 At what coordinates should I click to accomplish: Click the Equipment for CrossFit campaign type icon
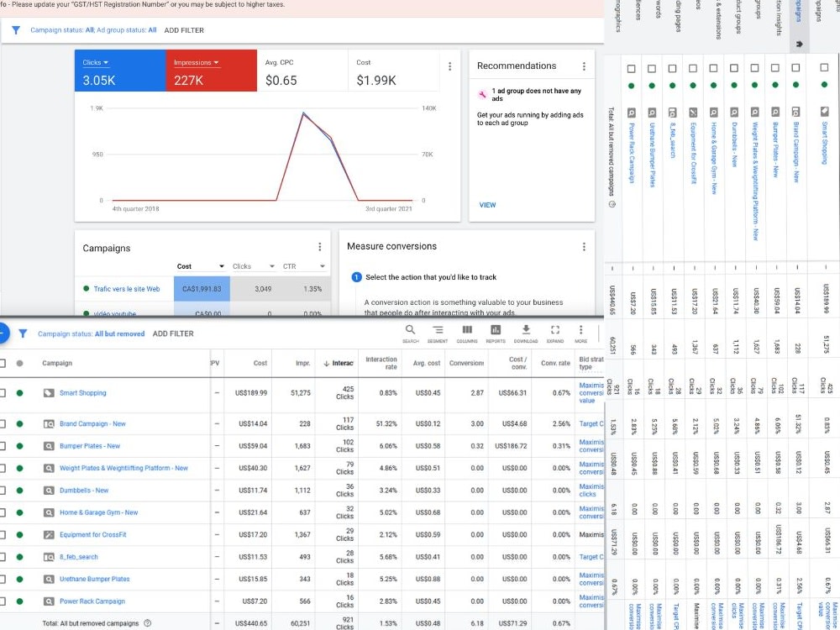[49, 534]
